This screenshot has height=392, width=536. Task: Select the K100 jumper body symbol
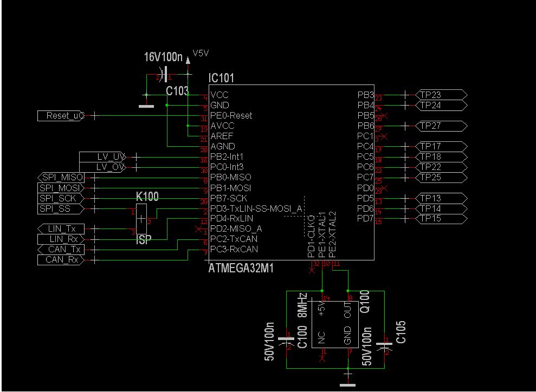[x=141, y=219]
